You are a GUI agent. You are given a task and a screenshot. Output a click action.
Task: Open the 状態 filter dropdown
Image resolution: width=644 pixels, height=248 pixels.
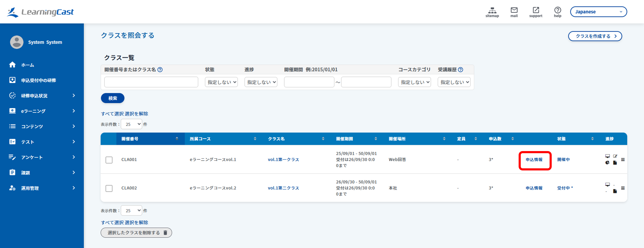coord(221,82)
